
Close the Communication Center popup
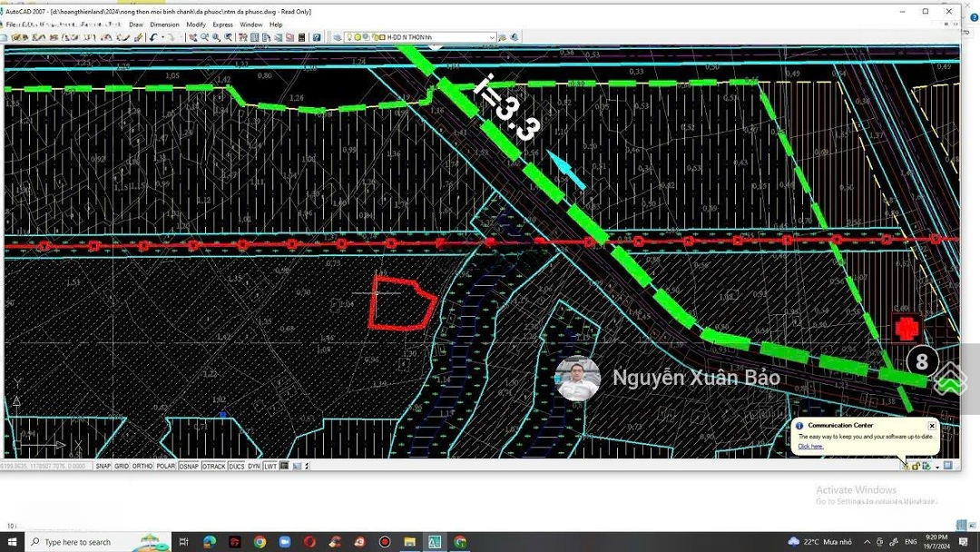point(931,425)
